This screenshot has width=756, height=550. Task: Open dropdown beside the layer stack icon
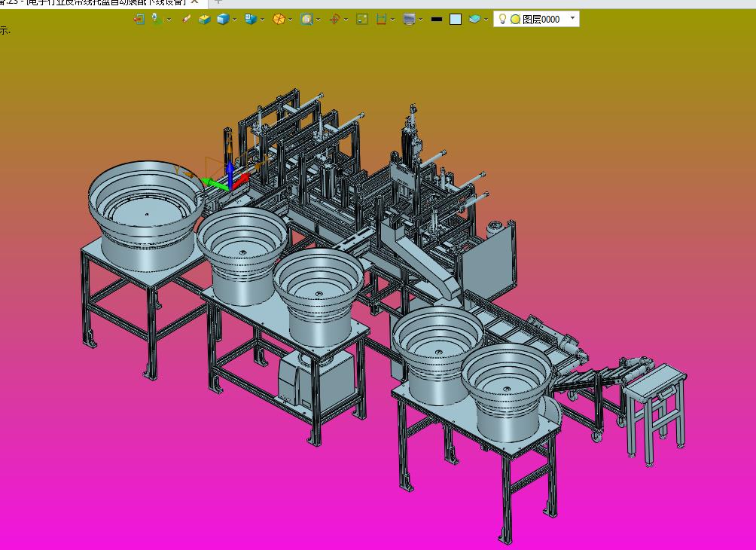pos(486,20)
